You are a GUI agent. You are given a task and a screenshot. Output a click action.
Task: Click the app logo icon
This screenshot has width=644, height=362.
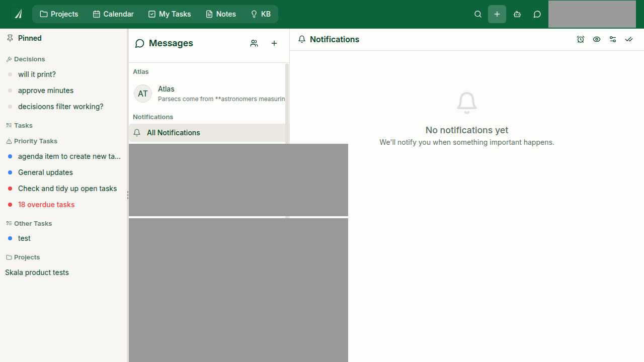click(18, 14)
